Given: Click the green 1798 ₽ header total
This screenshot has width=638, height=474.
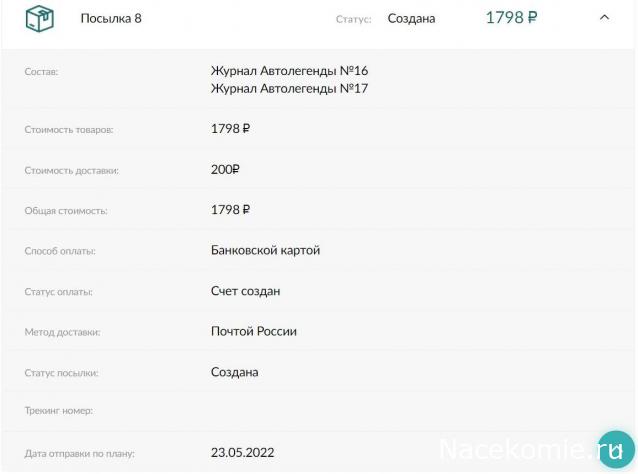Looking at the screenshot, I should 511,17.
